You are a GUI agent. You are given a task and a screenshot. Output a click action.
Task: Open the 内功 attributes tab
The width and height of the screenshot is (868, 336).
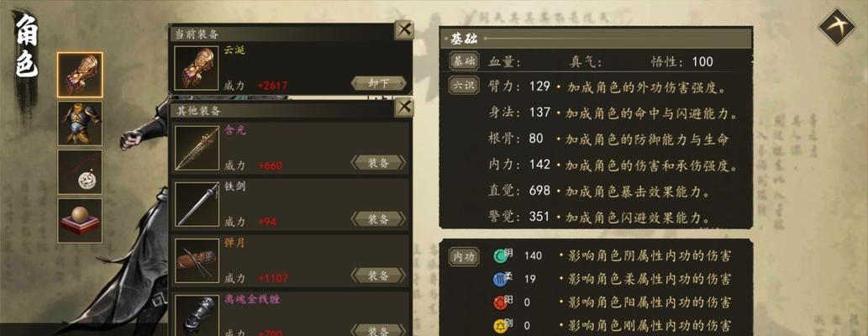[x=464, y=257]
